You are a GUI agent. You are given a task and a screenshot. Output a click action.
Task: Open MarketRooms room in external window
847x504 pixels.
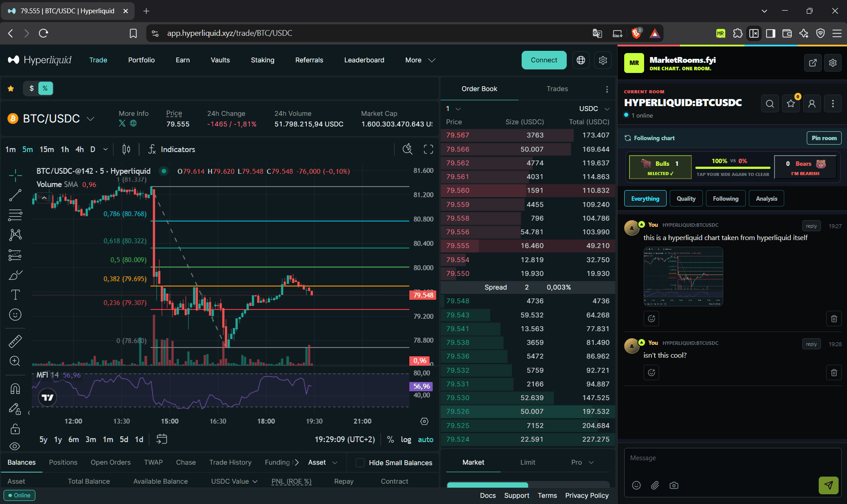(x=813, y=63)
